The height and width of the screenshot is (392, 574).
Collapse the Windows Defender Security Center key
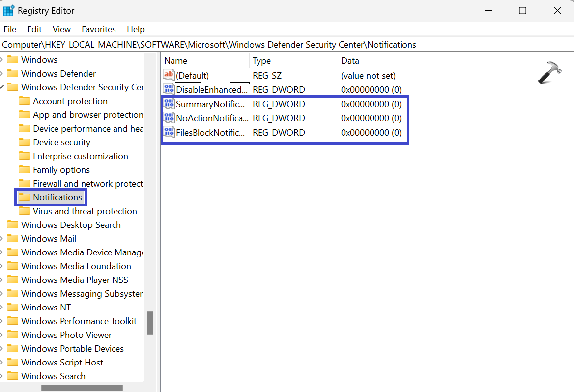(2, 87)
